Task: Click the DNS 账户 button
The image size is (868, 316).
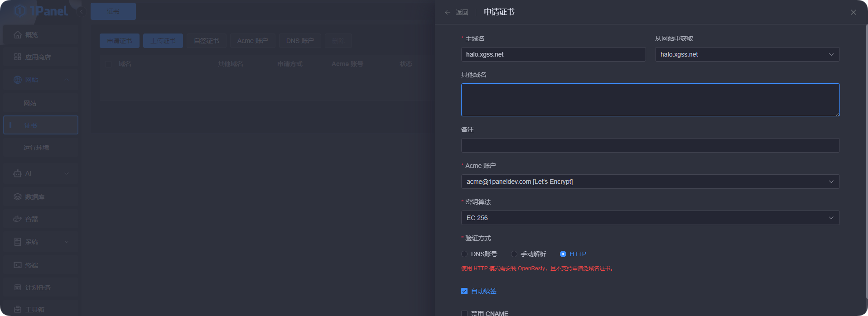Action: tap(300, 41)
